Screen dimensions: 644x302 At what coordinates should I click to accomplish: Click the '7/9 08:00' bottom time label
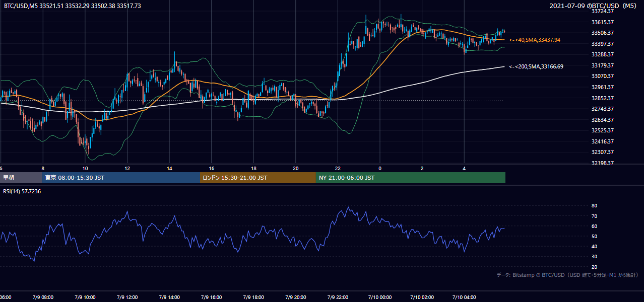click(x=43, y=297)
